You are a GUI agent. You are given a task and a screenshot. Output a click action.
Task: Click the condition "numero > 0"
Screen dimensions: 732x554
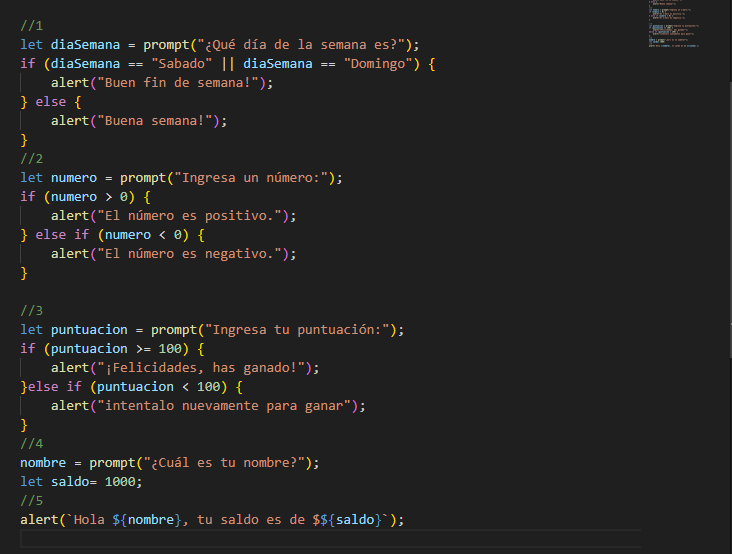pos(89,197)
